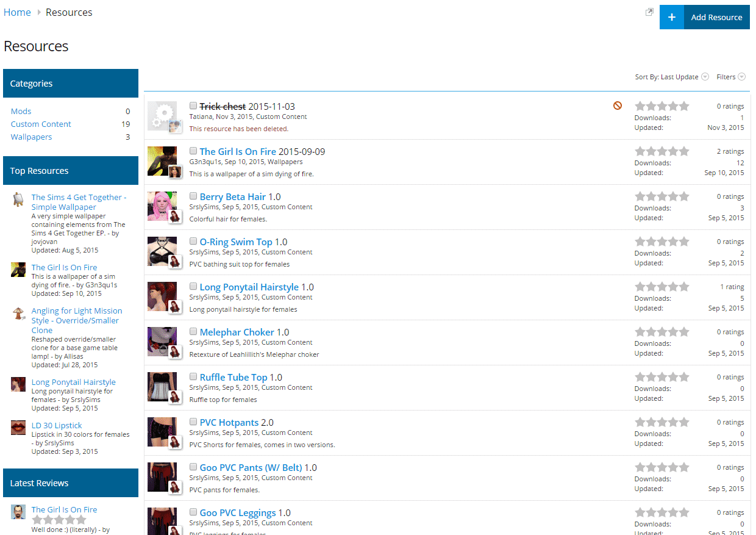This screenshot has height=535, width=756.
Task: Select the Berry Beta Hair checkbox
Action: [193, 196]
